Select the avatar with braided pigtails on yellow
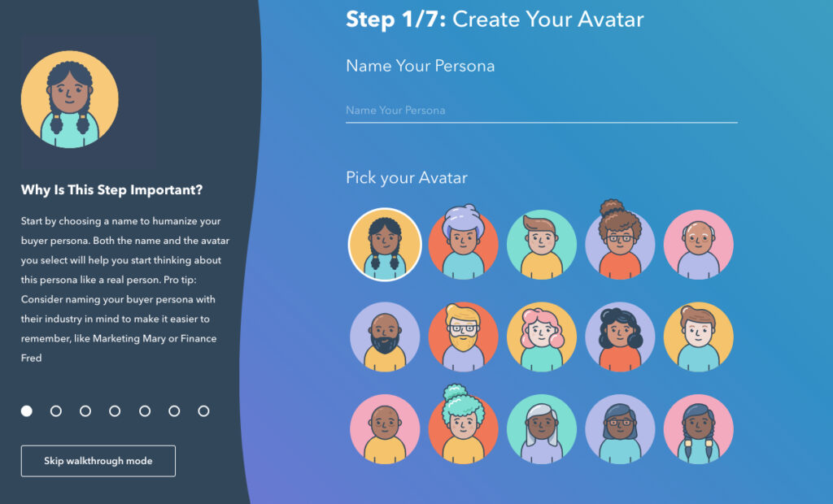 tap(385, 245)
